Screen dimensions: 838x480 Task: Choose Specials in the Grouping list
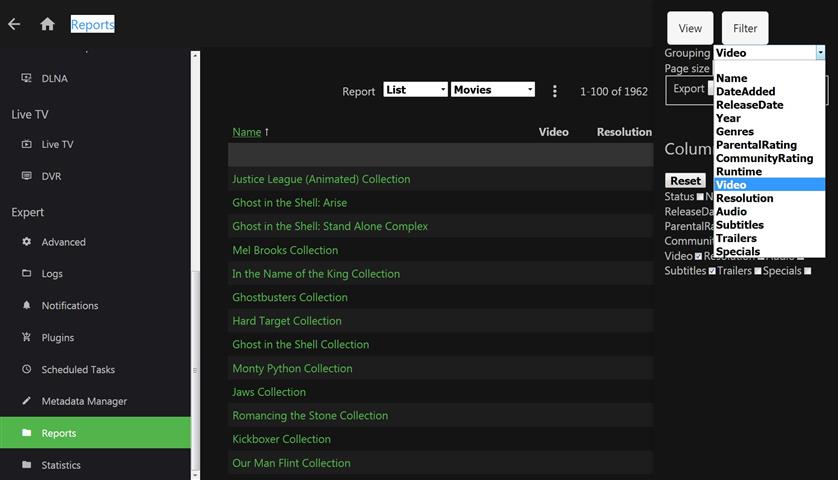click(x=769, y=251)
